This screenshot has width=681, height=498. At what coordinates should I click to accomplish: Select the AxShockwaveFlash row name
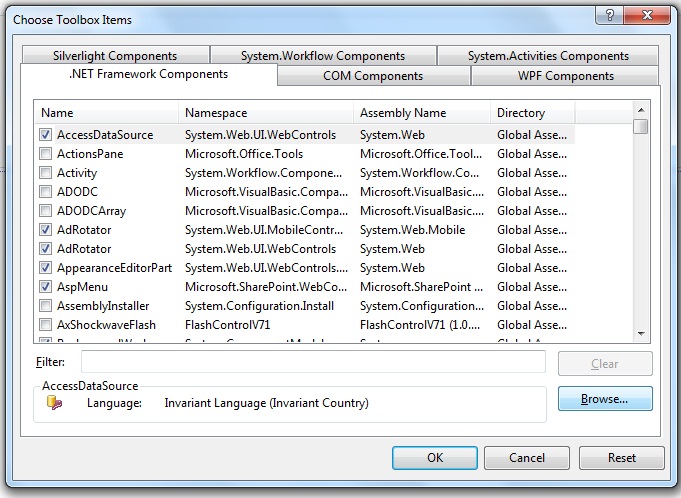coord(106,325)
